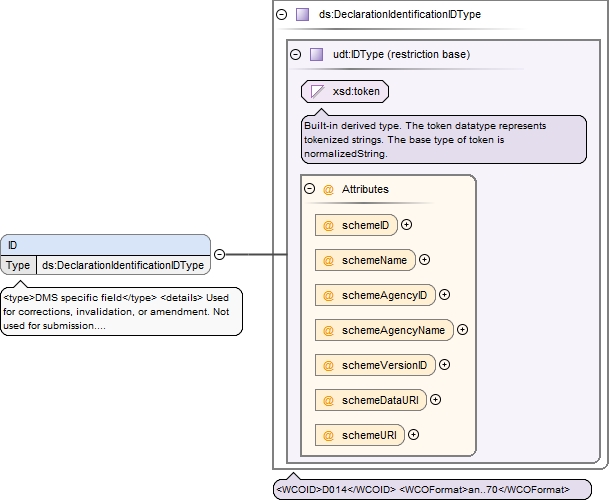Click the @ icon of schemeDataURI
610x503 pixels.
[x=328, y=400]
